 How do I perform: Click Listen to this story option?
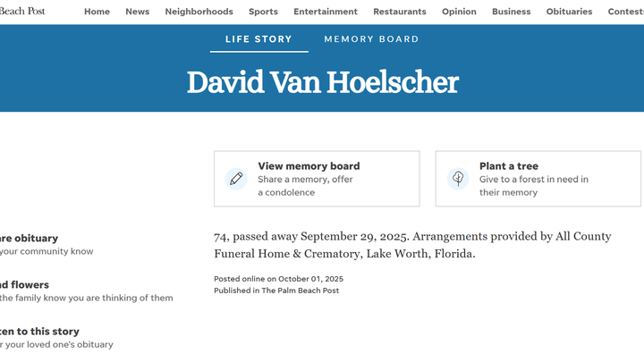coord(39,332)
